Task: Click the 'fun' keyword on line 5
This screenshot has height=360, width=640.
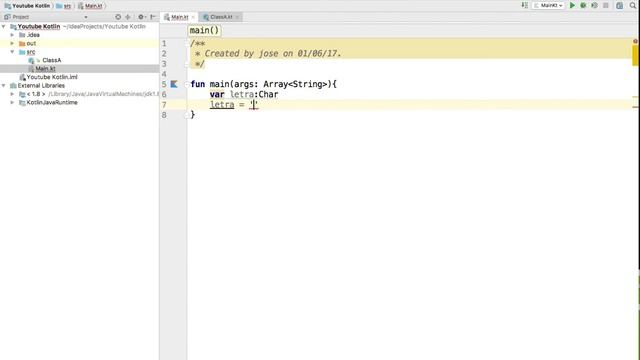Action: (198, 84)
